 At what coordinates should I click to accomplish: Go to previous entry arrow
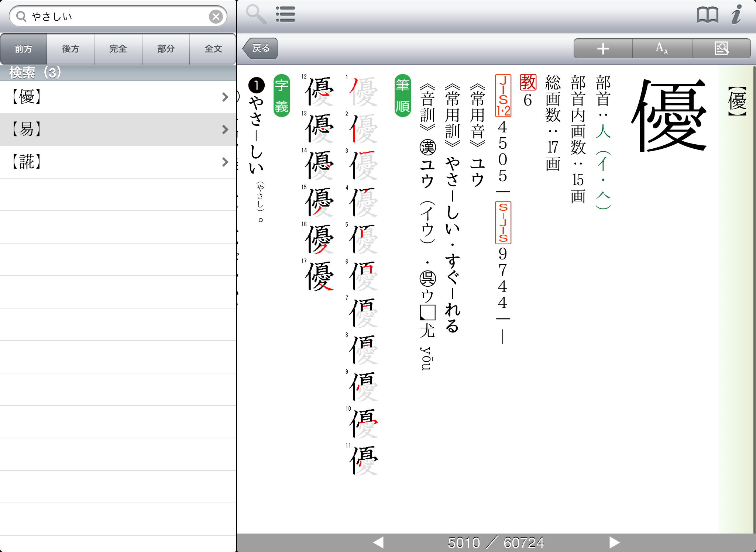coord(378,542)
